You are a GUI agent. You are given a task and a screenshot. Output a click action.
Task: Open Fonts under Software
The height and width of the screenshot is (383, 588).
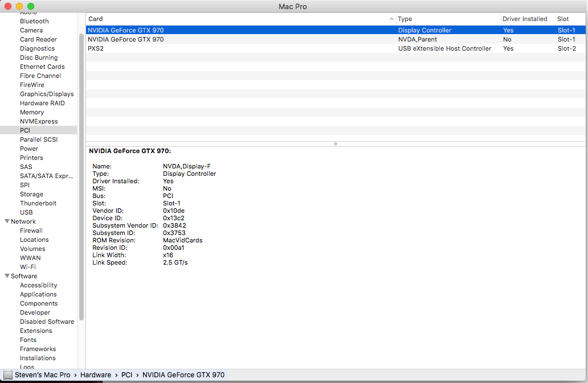(x=28, y=340)
